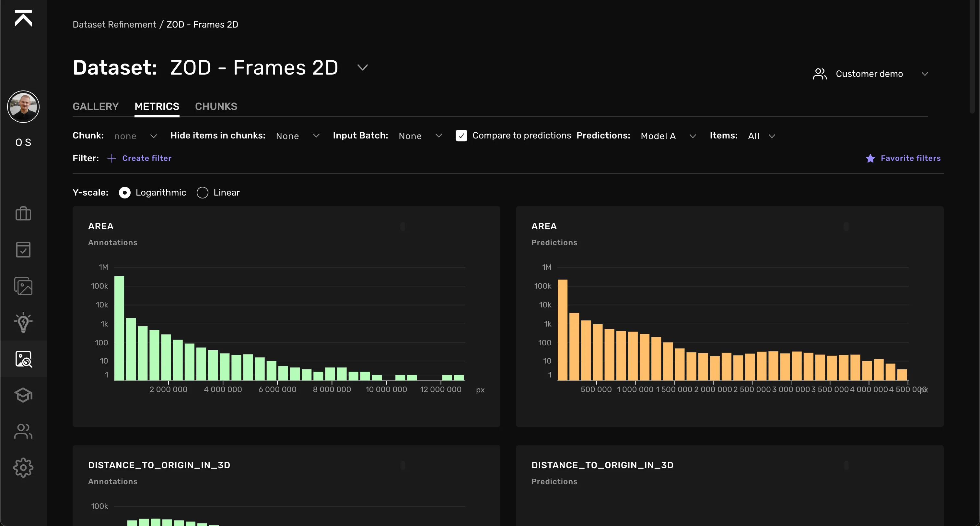Select the METRICS tab

(157, 107)
